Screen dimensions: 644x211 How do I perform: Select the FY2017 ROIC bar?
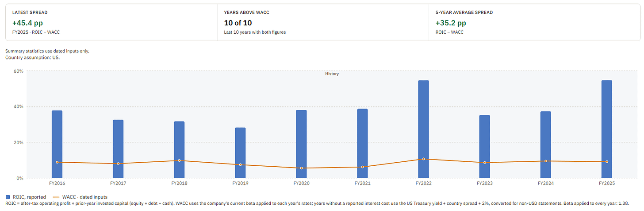[118, 149]
